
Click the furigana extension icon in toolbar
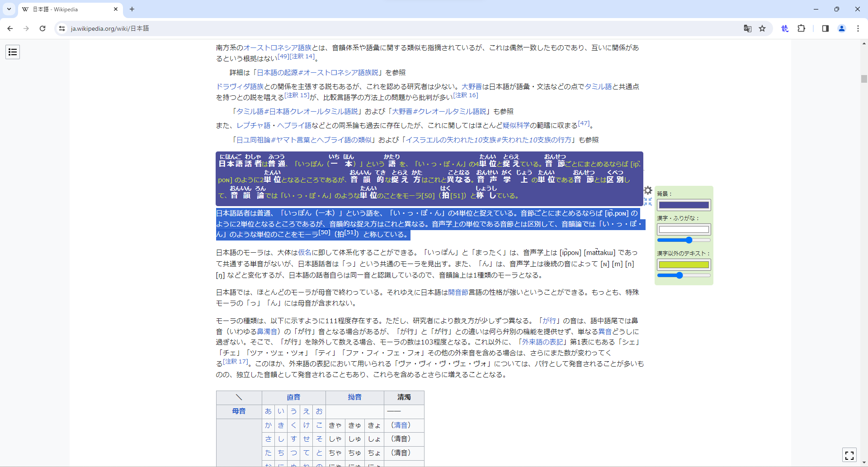(x=785, y=28)
